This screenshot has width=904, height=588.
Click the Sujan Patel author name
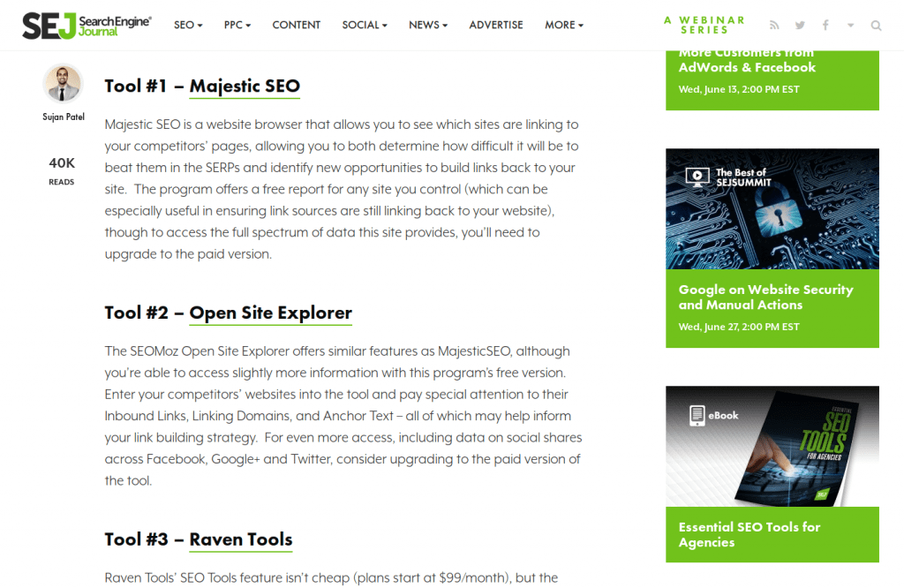[63, 117]
